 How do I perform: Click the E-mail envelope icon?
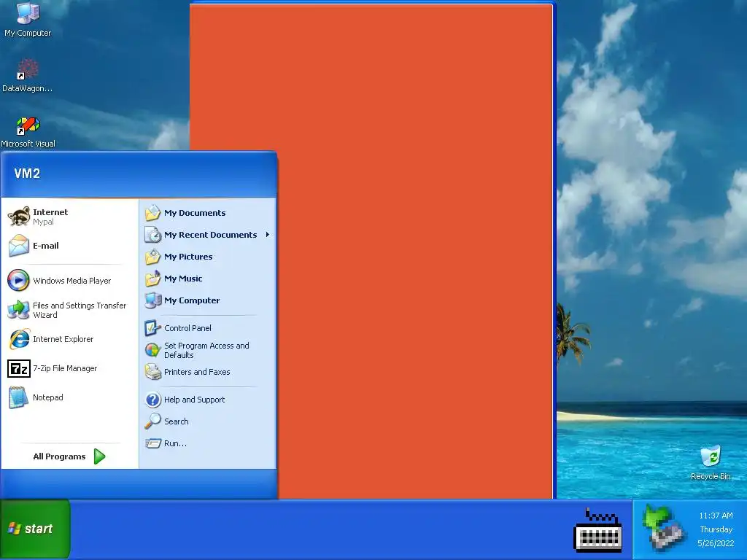click(x=18, y=246)
